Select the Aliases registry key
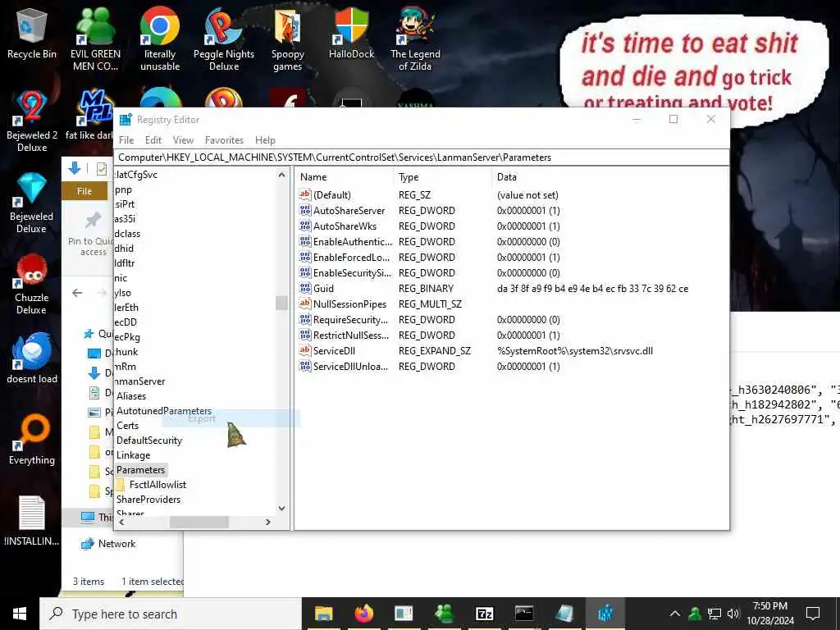Screen dimensions: 840x630 131,396
